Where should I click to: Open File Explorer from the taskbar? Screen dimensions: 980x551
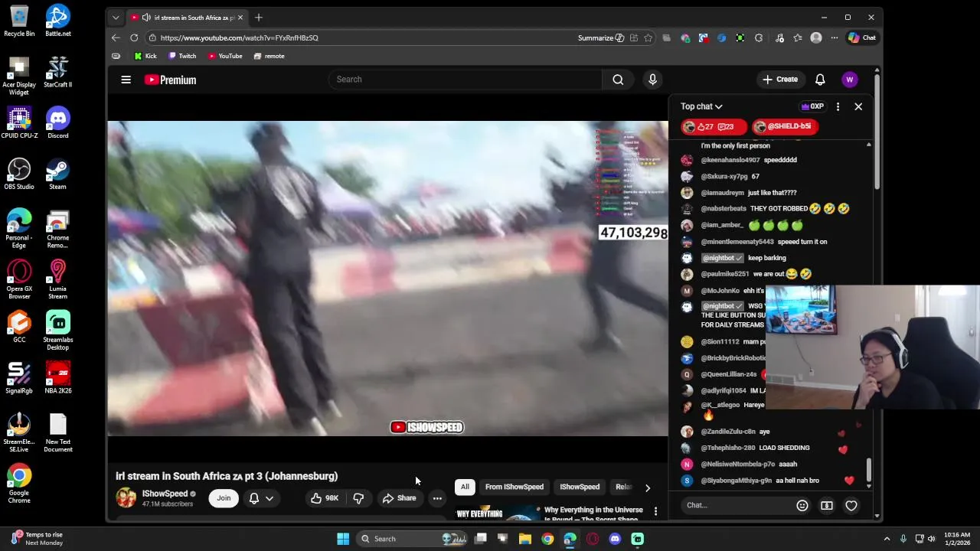pyautogui.click(x=525, y=539)
